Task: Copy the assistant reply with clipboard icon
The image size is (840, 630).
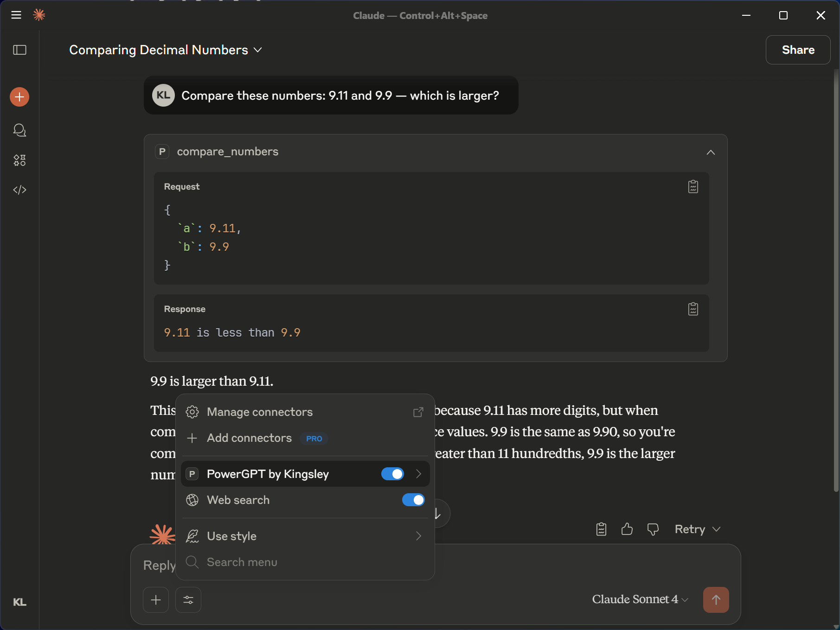Action: [x=601, y=529]
